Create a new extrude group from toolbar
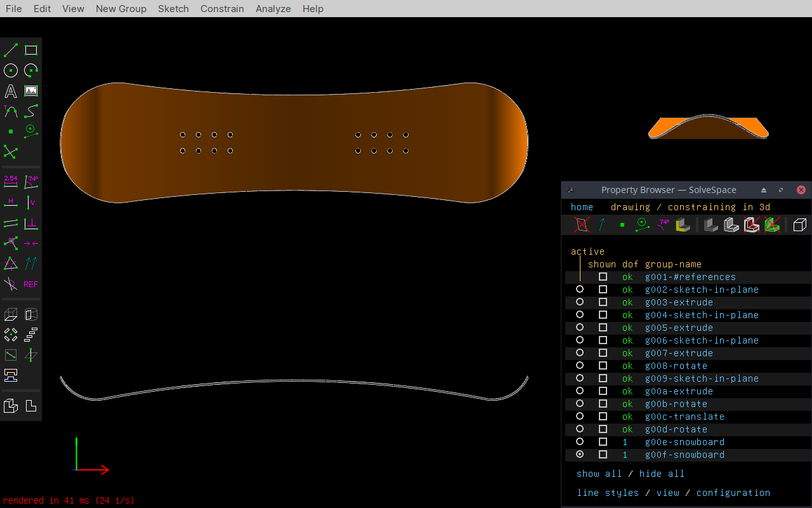 [x=11, y=314]
